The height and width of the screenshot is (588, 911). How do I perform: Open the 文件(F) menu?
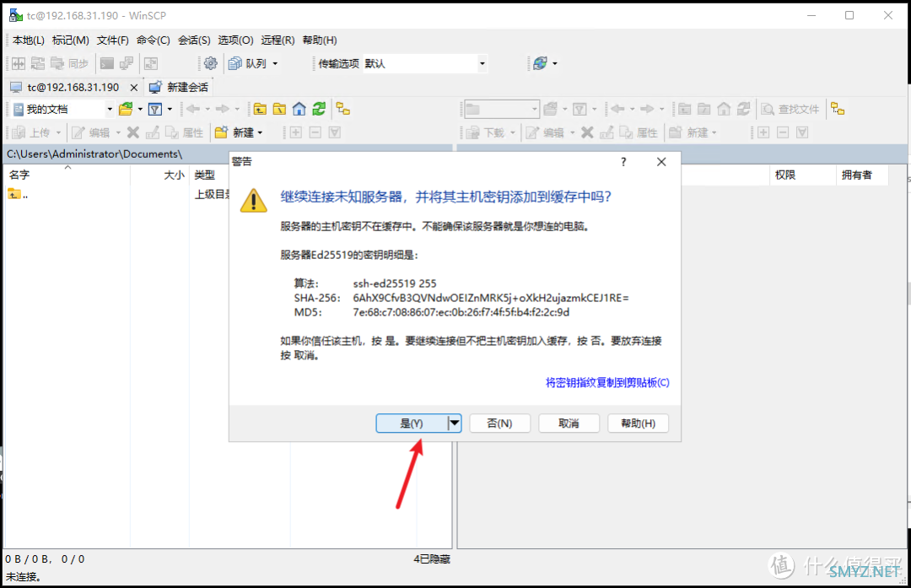tap(113, 40)
